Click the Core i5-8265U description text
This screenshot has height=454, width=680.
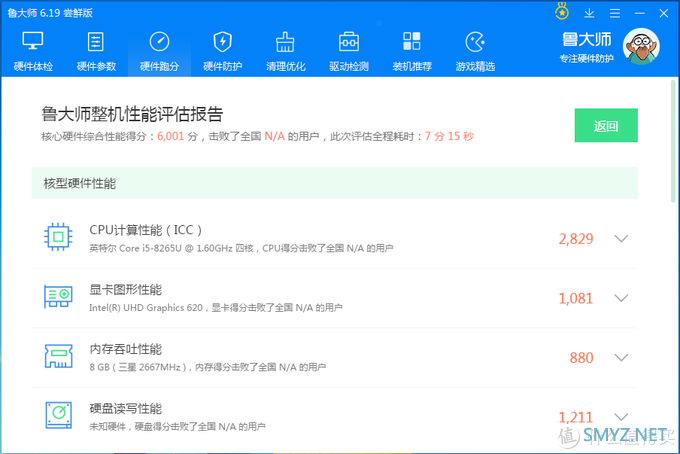241,248
